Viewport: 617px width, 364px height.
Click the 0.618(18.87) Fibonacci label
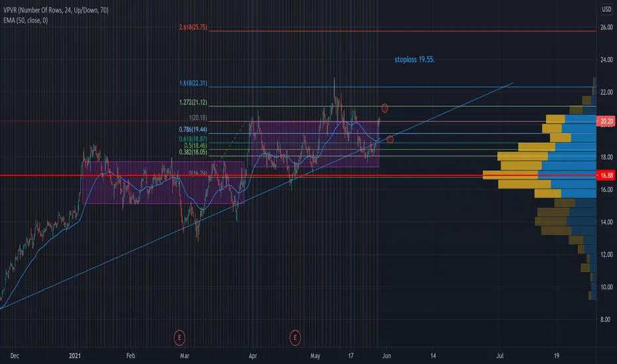coord(193,139)
